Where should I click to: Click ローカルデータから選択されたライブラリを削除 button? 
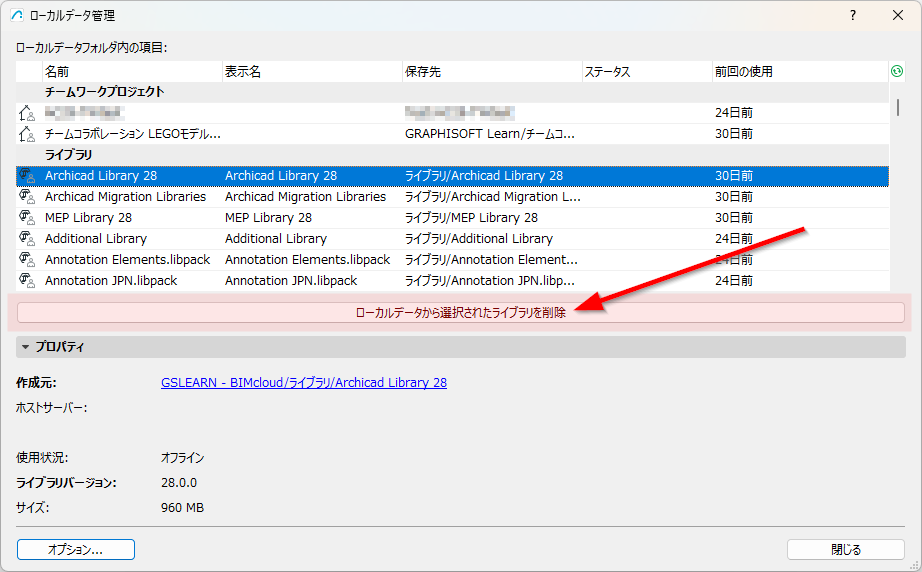point(460,312)
